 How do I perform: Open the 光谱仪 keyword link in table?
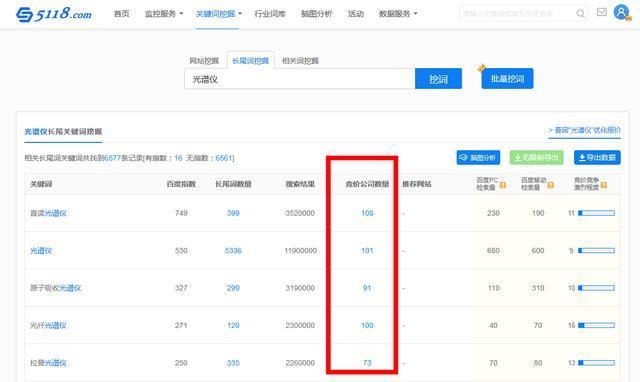pos(41,251)
